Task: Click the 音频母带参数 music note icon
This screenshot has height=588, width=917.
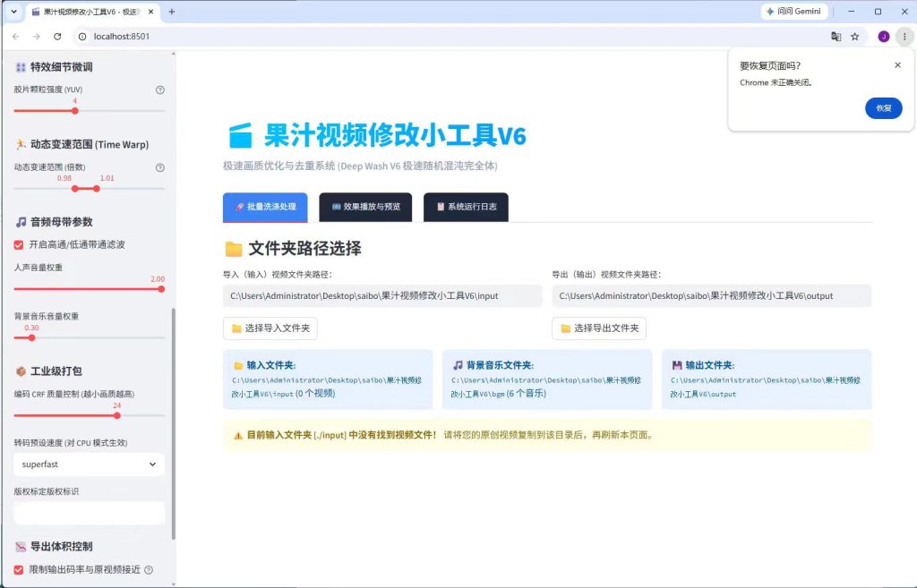Action: tap(21, 222)
